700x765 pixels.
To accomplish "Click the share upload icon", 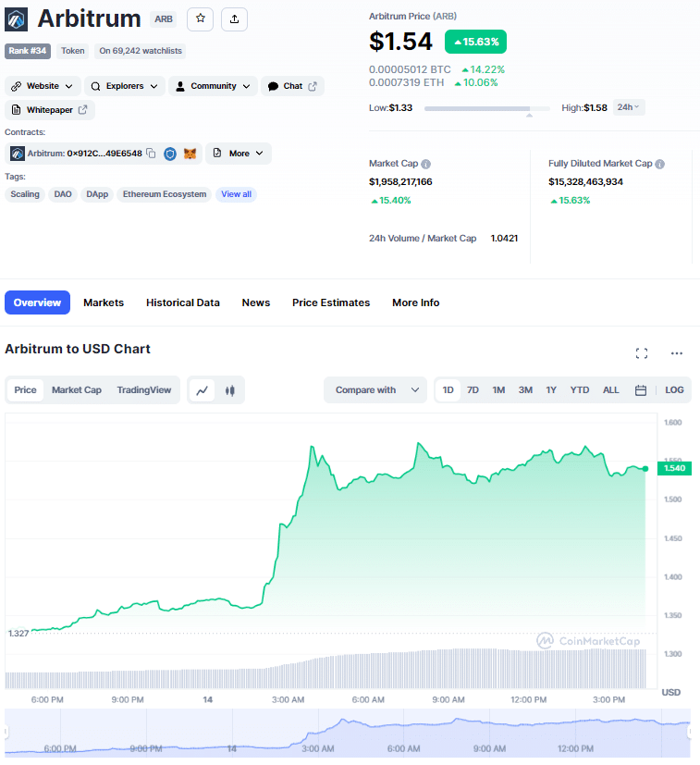I will click(234, 19).
